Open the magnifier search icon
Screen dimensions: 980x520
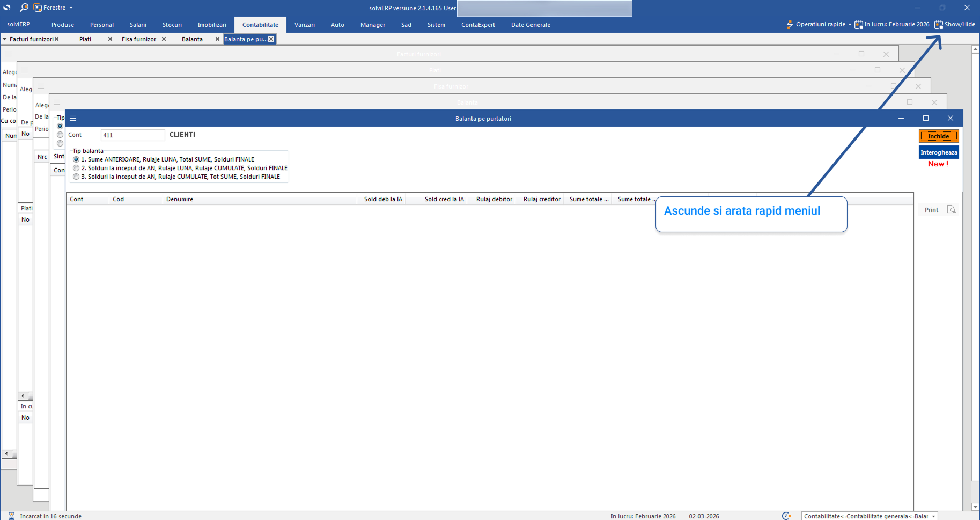24,8
